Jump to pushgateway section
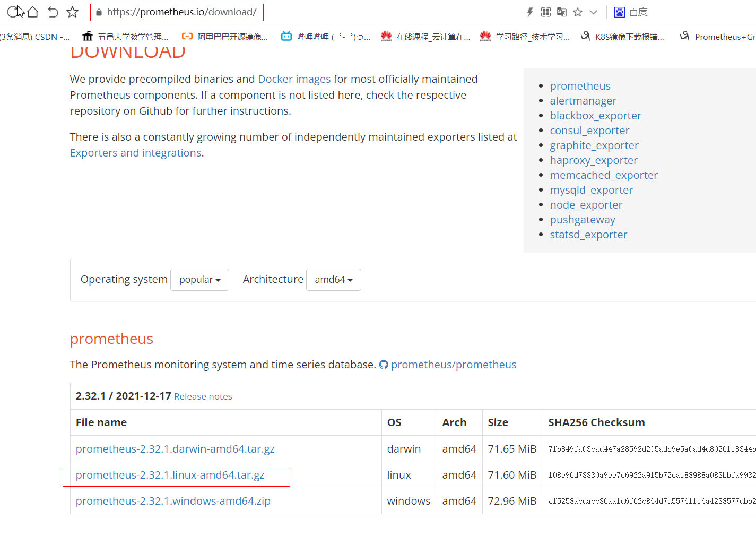 click(583, 220)
